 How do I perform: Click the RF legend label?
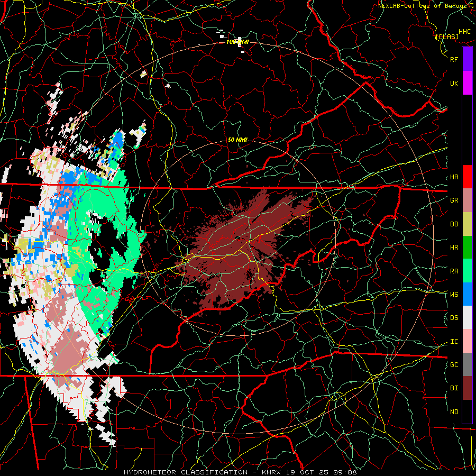(x=454, y=59)
